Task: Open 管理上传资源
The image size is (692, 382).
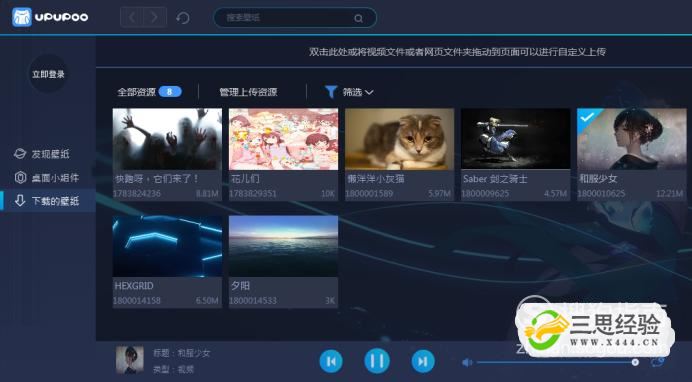Action: point(248,92)
